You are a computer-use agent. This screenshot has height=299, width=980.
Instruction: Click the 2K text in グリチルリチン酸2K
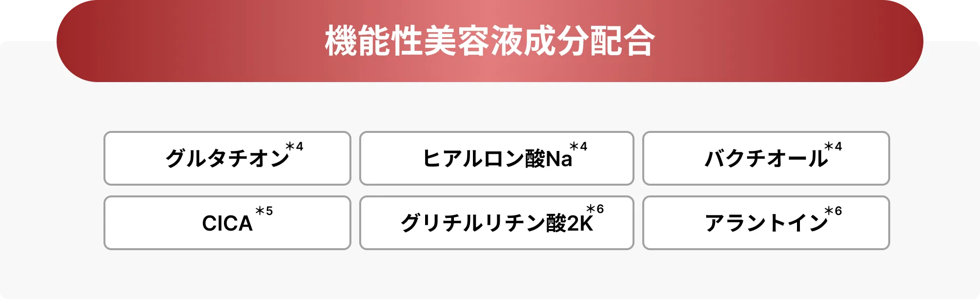[580, 223]
